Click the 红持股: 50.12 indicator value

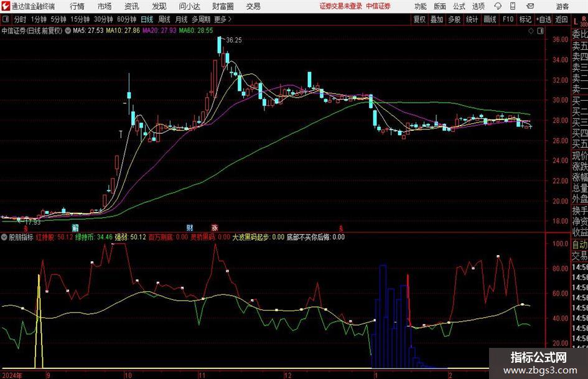pos(54,237)
